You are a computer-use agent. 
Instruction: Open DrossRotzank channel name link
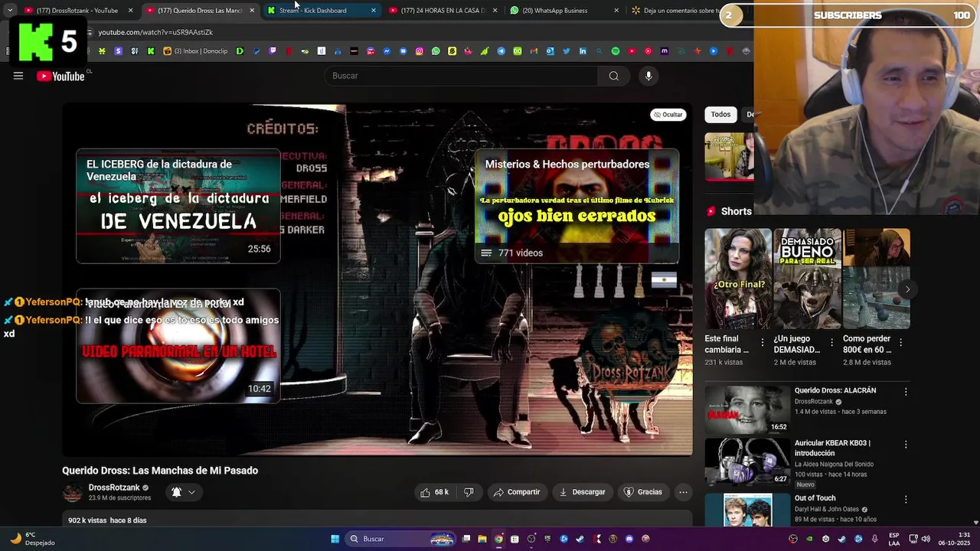[114, 487]
